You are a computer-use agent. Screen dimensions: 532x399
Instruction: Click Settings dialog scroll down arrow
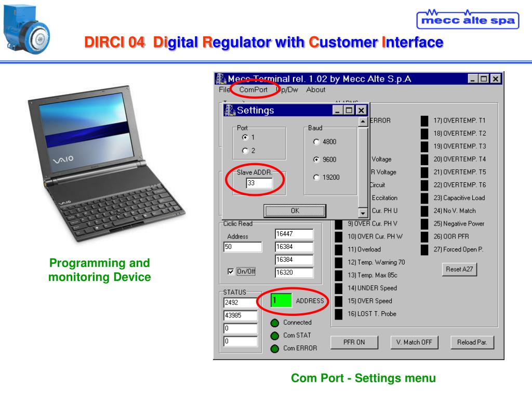coord(363,212)
